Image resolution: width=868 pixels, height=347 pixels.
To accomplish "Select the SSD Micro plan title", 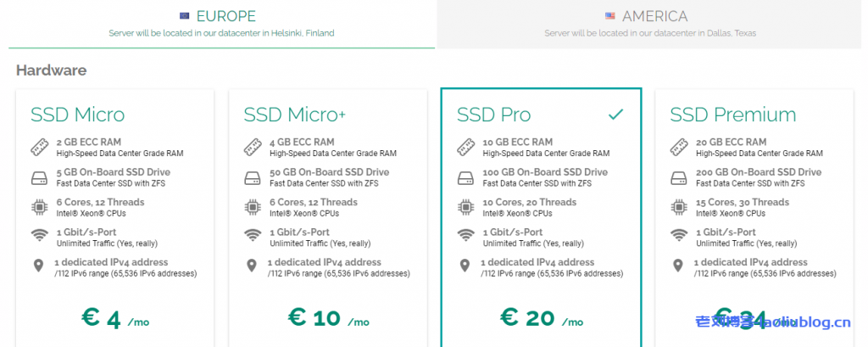I will tap(78, 115).
